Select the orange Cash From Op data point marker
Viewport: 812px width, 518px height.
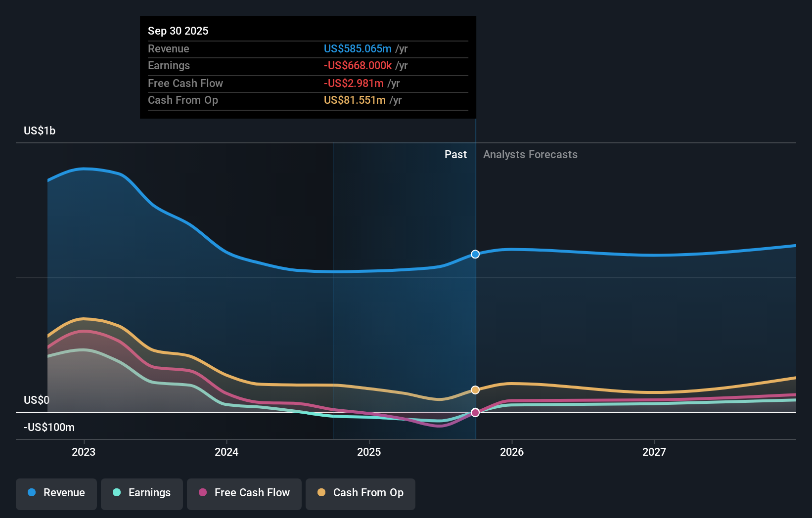pyautogui.click(x=475, y=389)
